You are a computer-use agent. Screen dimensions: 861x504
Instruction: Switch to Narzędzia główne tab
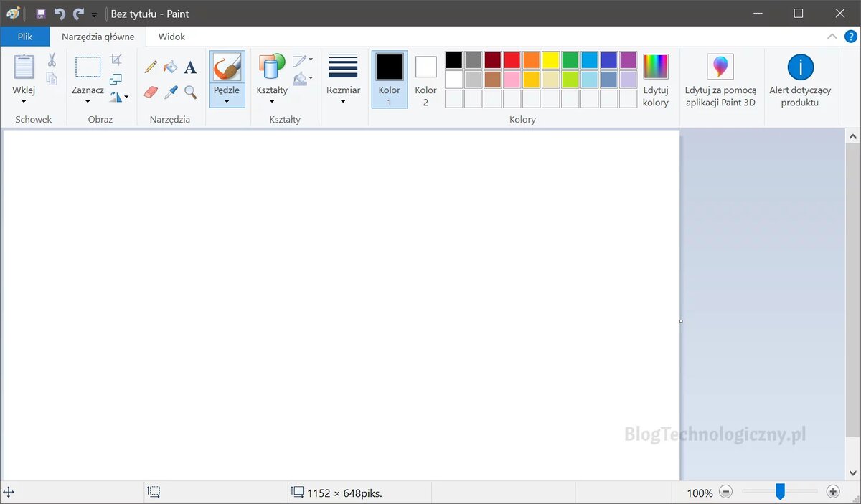point(98,37)
